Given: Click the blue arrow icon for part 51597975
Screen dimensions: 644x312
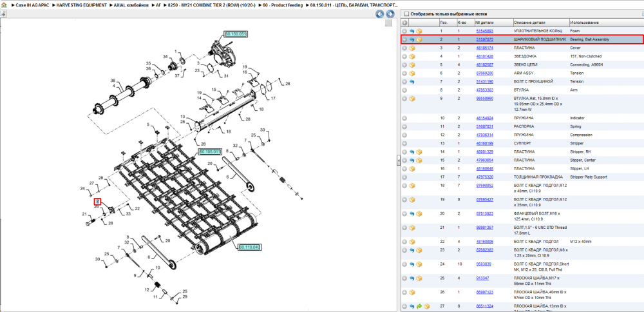Looking at the screenshot, I should [412, 40].
